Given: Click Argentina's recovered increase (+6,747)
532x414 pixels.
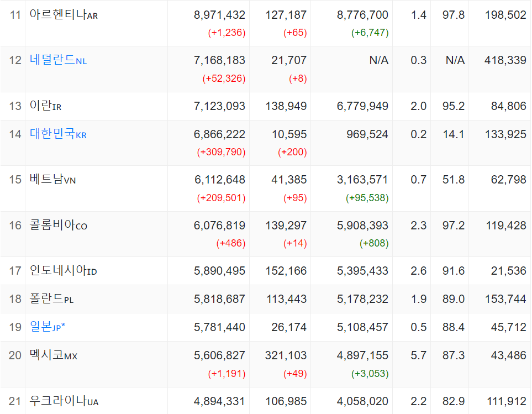Looking at the screenshot, I should [x=370, y=33].
